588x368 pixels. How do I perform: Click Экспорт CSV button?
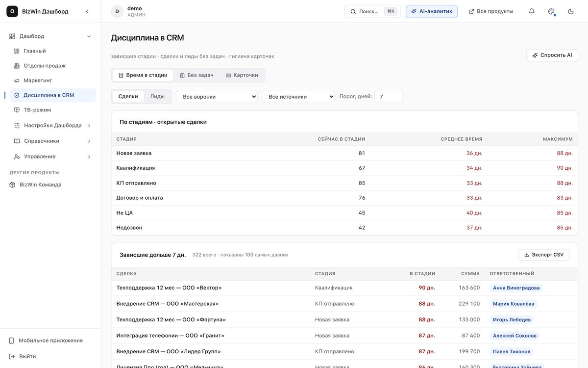click(x=544, y=255)
